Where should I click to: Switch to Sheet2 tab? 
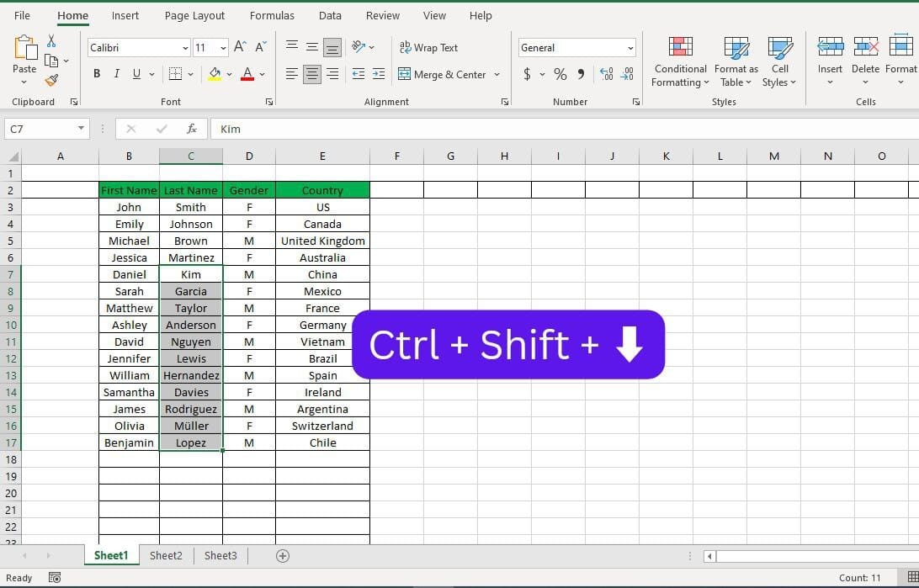pyautogui.click(x=166, y=555)
